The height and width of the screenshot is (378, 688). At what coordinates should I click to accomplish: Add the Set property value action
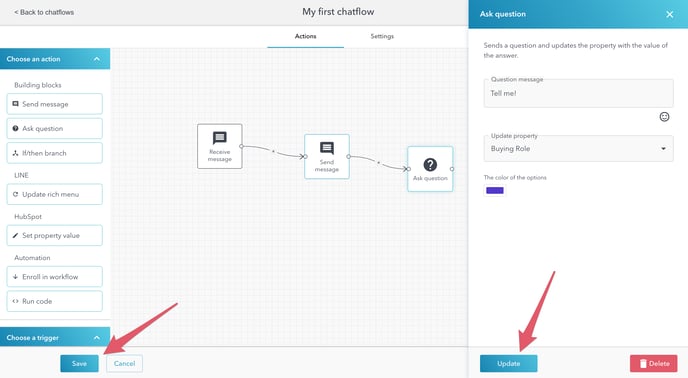(55, 236)
